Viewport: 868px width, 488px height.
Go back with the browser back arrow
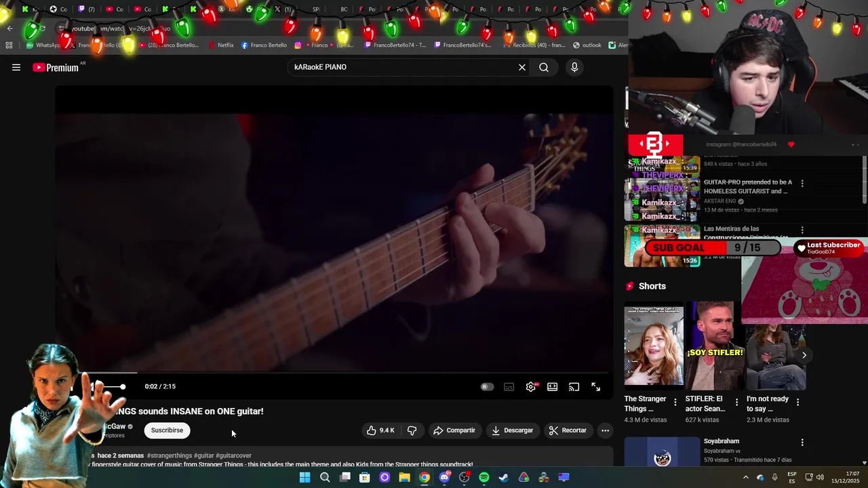pos(9,28)
